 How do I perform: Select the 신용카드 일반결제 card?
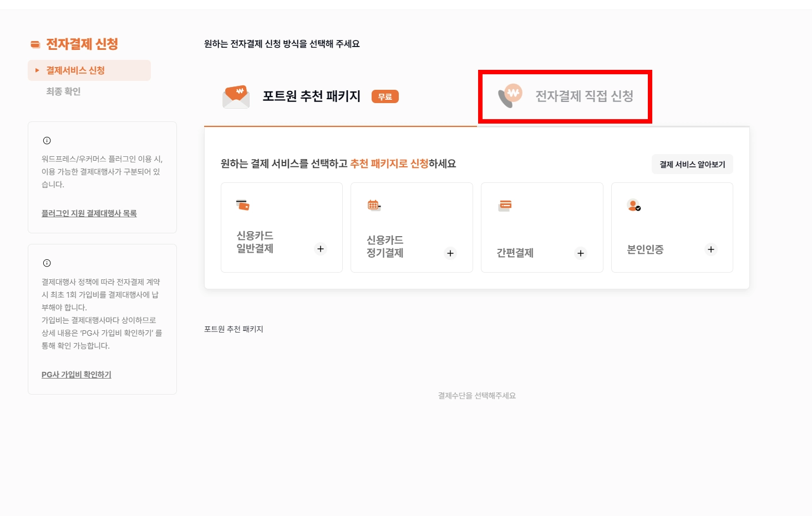[x=282, y=227]
